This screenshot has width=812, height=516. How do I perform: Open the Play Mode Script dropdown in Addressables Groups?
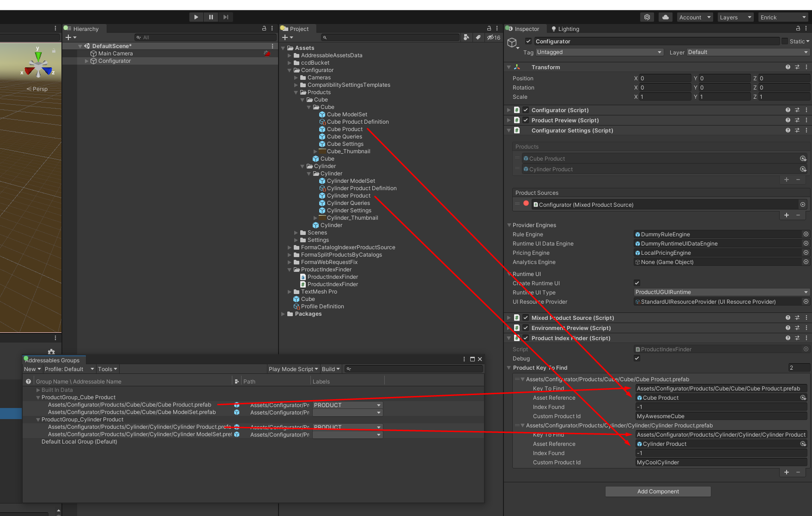(293, 369)
